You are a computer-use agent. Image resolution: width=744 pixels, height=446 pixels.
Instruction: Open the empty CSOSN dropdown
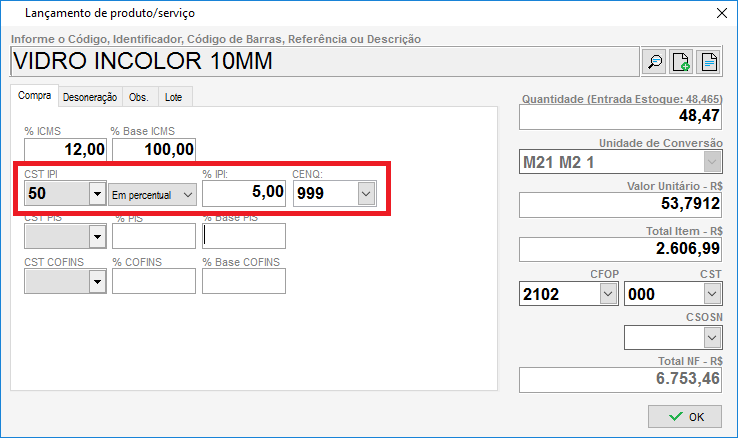coord(711,338)
